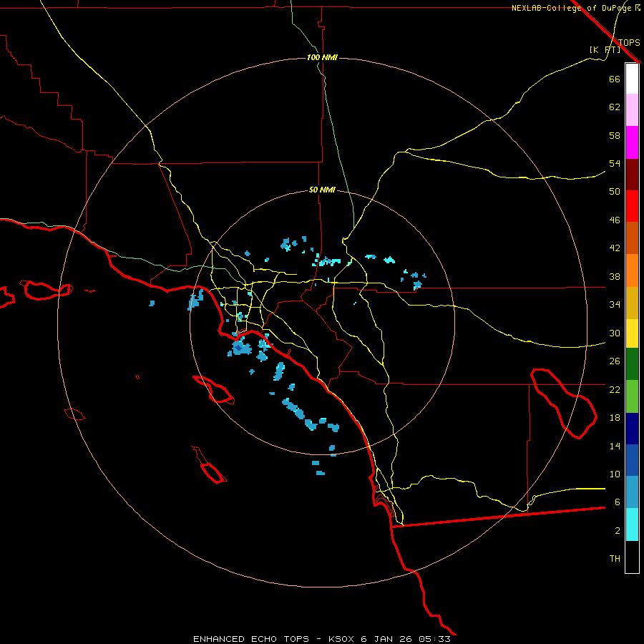Click the legend value 26
644x644 pixels.
pyautogui.click(x=615, y=361)
